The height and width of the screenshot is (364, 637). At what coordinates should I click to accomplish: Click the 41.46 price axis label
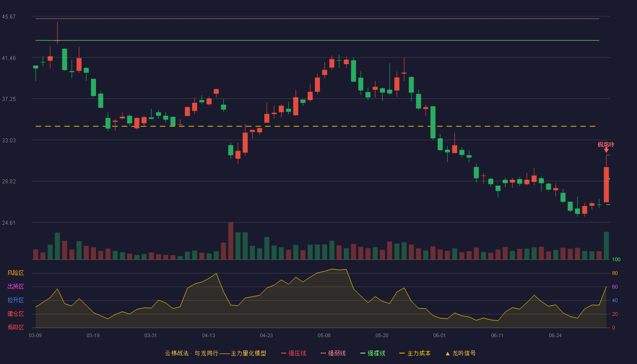point(9,58)
